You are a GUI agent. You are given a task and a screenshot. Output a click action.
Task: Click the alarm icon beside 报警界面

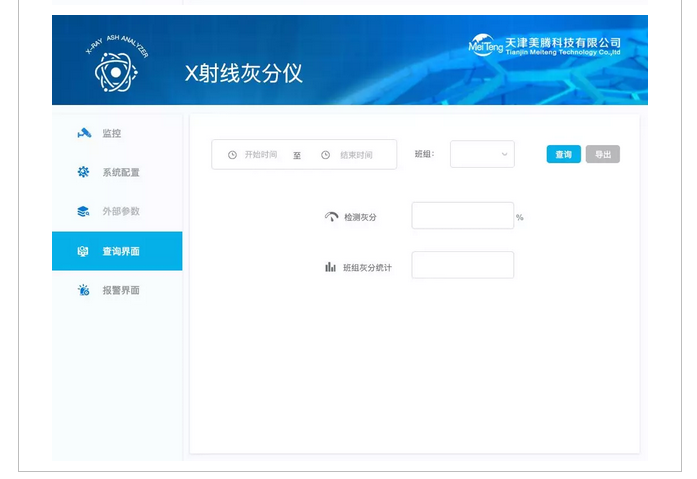[84, 290]
